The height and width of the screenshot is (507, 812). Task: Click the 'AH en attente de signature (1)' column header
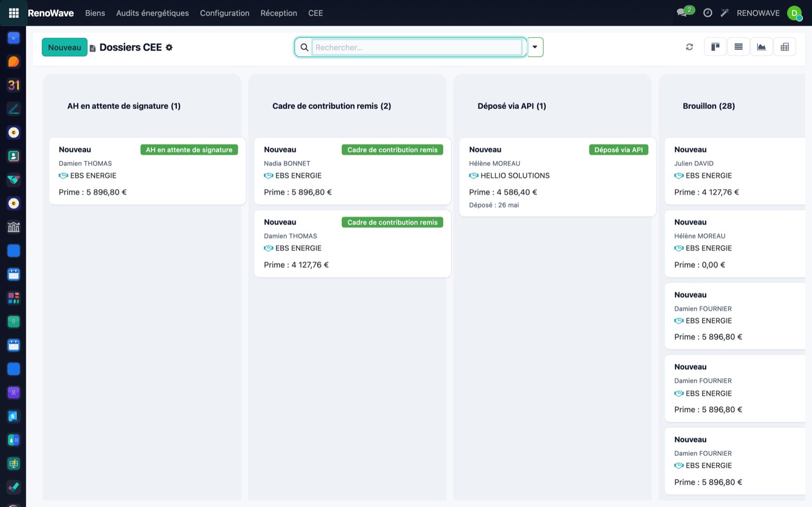coord(124,106)
